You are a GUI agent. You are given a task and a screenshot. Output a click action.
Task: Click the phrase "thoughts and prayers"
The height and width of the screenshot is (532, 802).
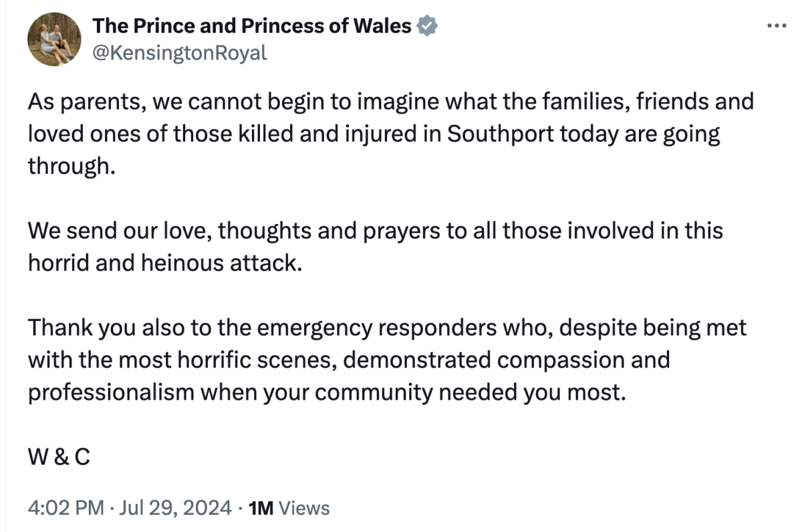pos(333,231)
